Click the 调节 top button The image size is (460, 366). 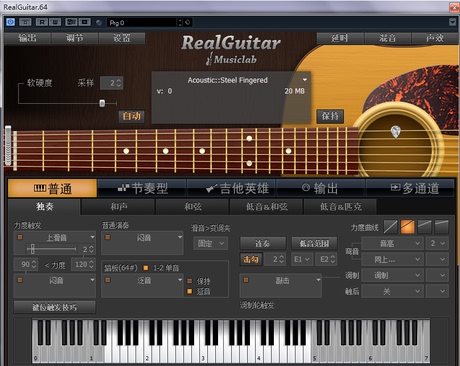[75, 38]
